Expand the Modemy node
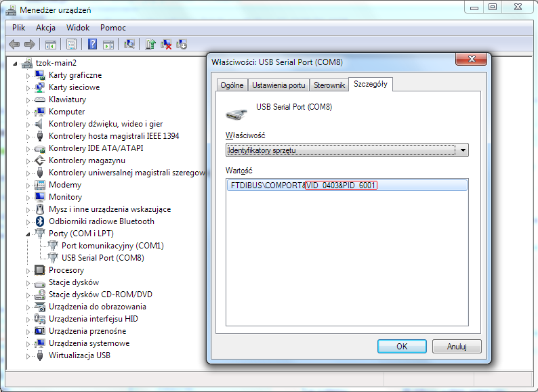The height and width of the screenshot is (392, 538). 28,186
